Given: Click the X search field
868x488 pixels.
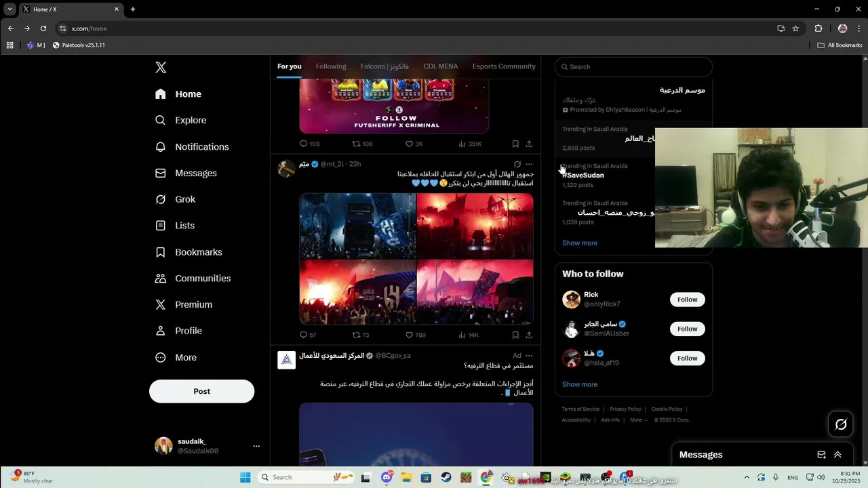Looking at the screenshot, I should coord(633,67).
